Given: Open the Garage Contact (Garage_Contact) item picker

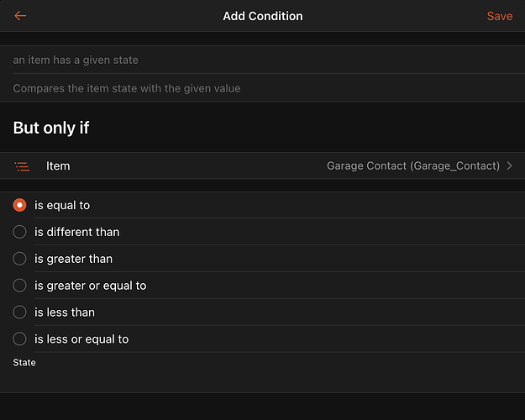Looking at the screenshot, I should tap(412, 166).
